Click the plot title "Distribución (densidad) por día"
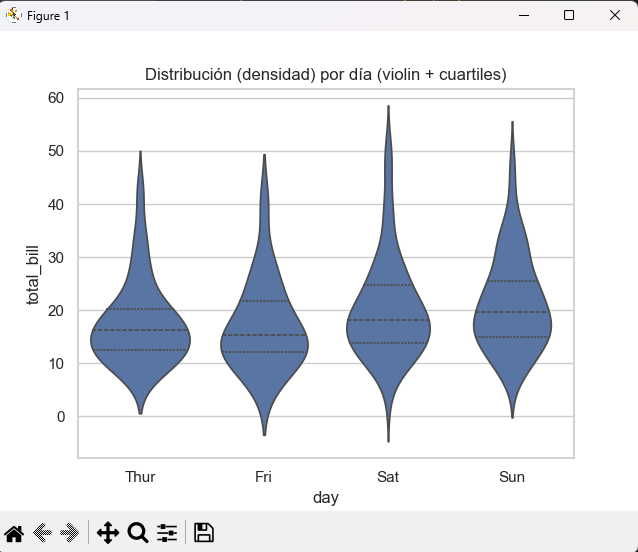This screenshot has height=552, width=638. (x=326, y=75)
